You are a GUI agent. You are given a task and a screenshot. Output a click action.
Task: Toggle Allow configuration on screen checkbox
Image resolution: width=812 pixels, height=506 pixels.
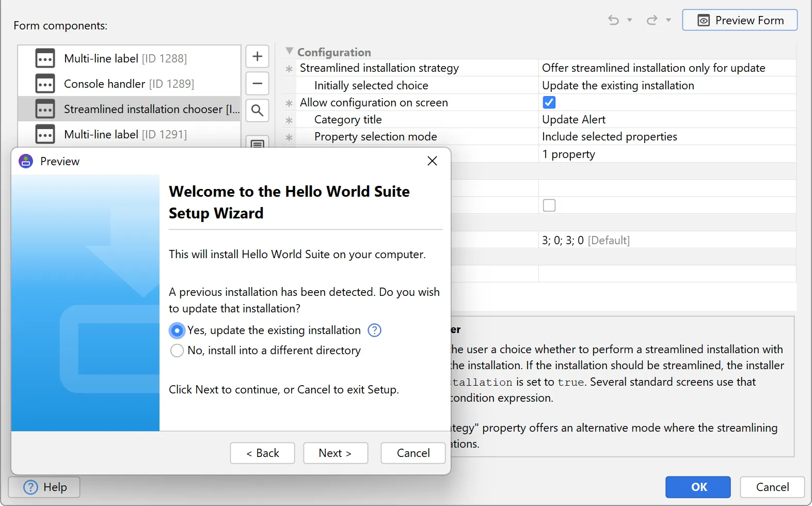click(x=549, y=102)
